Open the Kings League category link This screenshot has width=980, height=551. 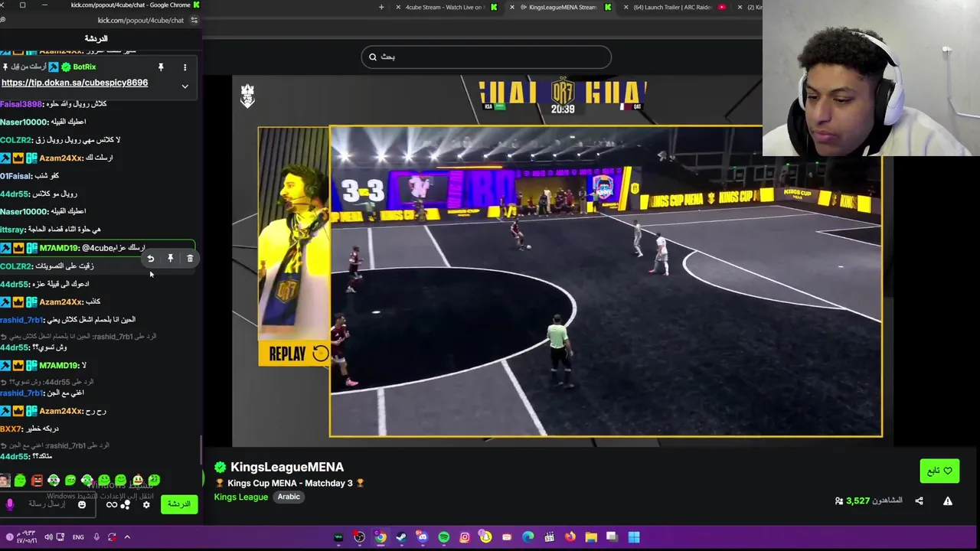[241, 497]
